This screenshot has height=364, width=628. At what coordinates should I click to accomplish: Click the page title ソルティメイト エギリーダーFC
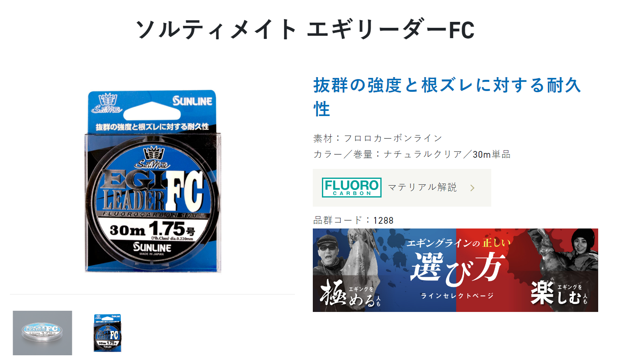(305, 29)
